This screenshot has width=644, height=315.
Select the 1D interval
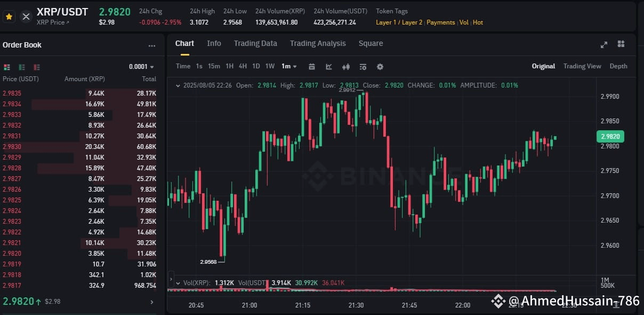256,66
